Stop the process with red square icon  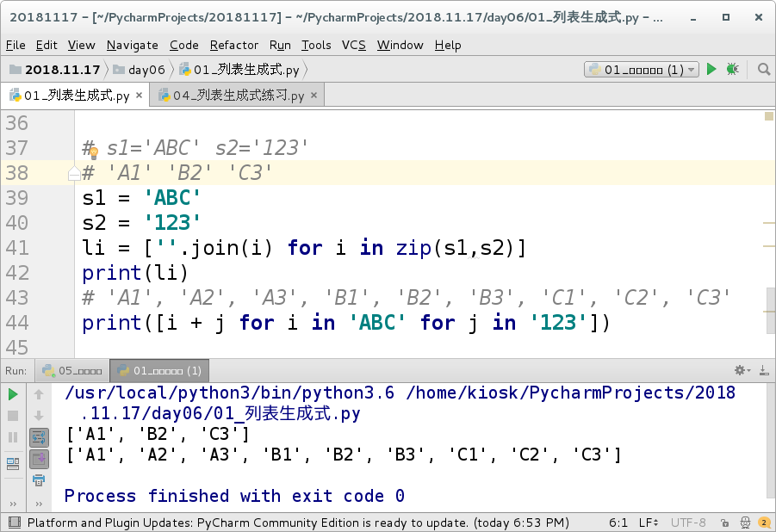coord(13,416)
